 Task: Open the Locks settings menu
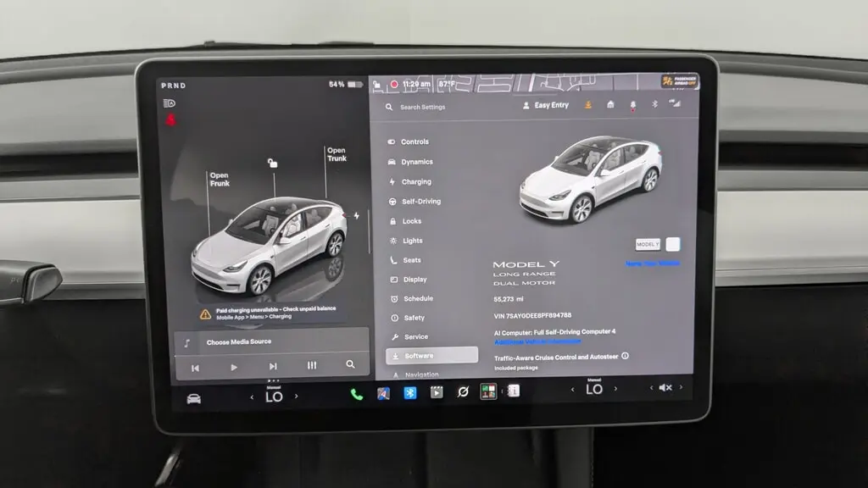[405, 221]
